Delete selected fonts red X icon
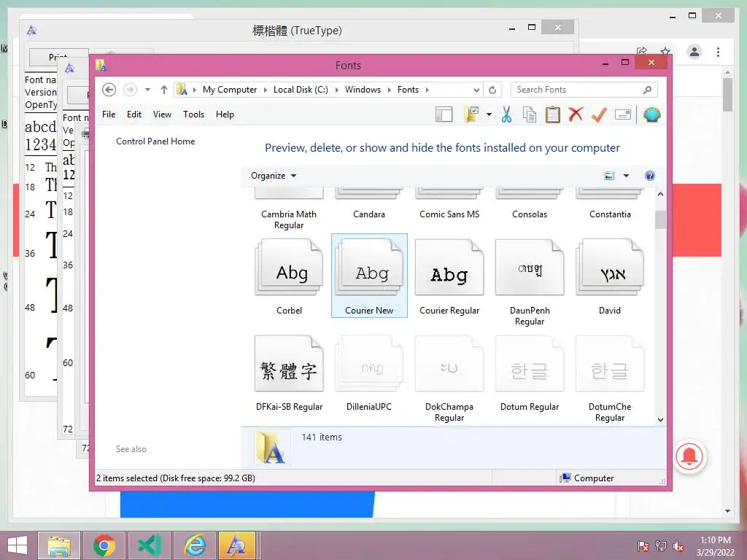The height and width of the screenshot is (560, 747). tap(576, 114)
